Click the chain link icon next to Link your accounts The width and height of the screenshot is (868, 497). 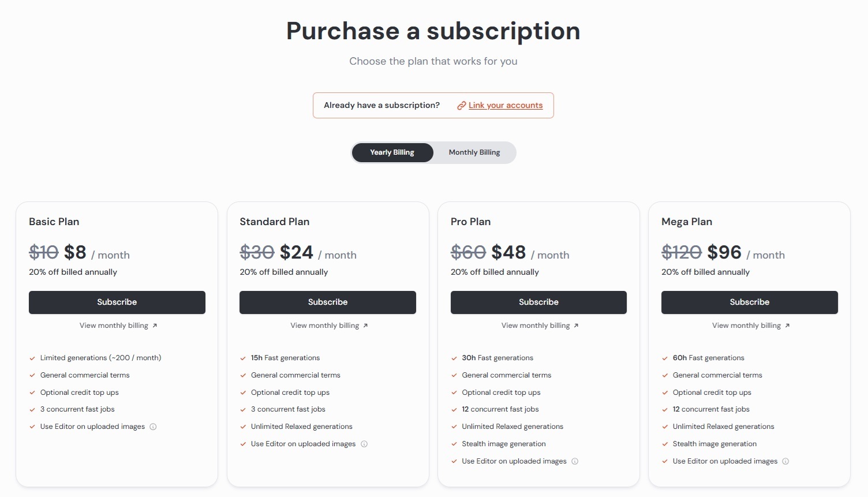(x=461, y=106)
